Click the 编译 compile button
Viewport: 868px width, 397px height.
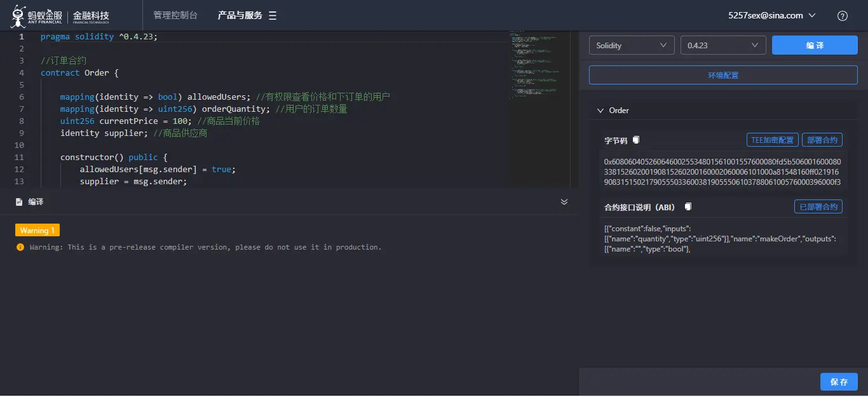click(x=815, y=46)
